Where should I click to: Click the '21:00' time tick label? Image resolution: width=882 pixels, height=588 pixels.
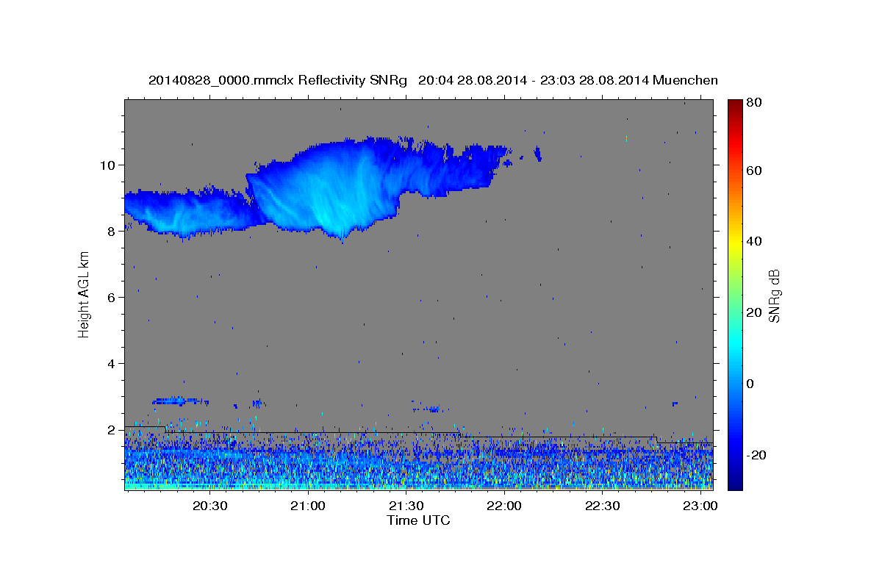[308, 506]
